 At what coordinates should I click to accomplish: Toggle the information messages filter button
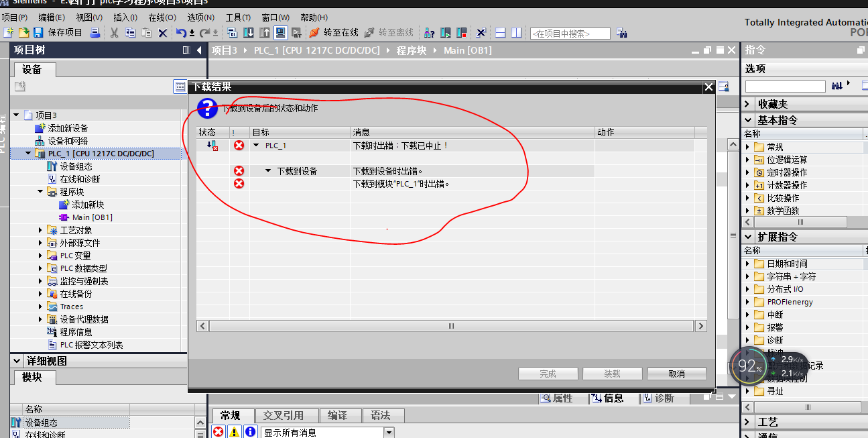(250, 432)
